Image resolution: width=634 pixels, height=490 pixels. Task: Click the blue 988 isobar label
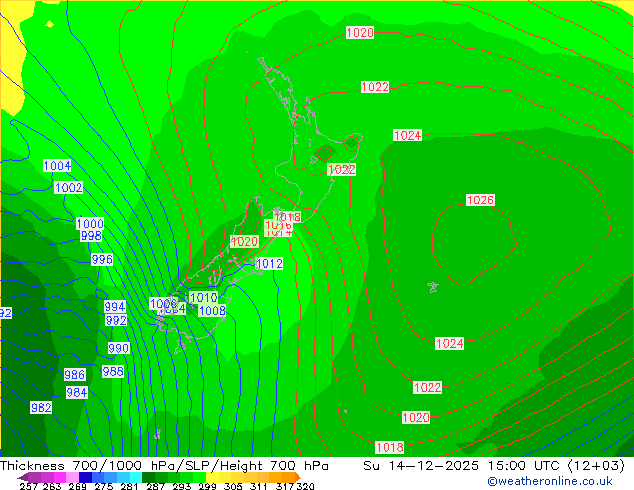[x=113, y=372]
